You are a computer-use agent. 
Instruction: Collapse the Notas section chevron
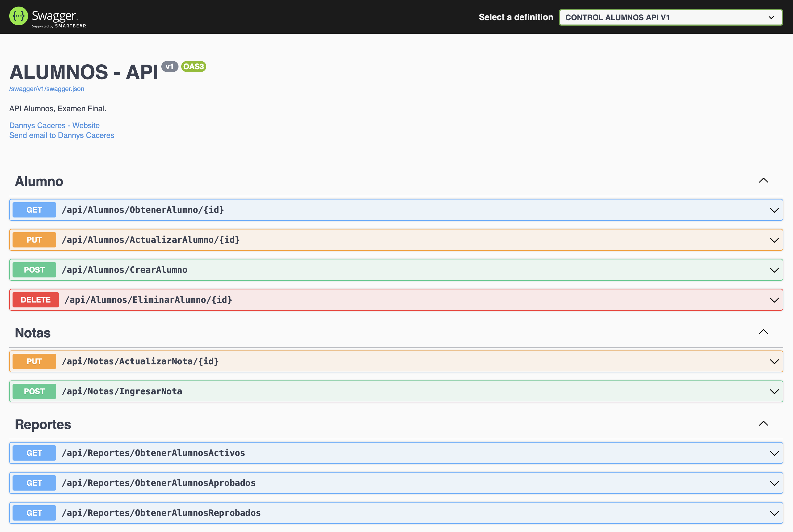pos(763,332)
